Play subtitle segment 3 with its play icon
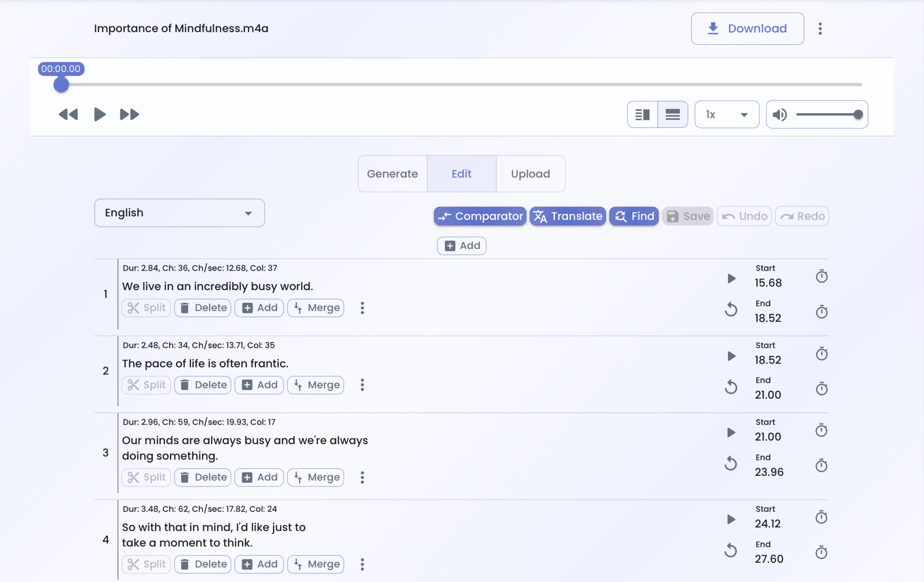924x582 pixels. click(731, 432)
